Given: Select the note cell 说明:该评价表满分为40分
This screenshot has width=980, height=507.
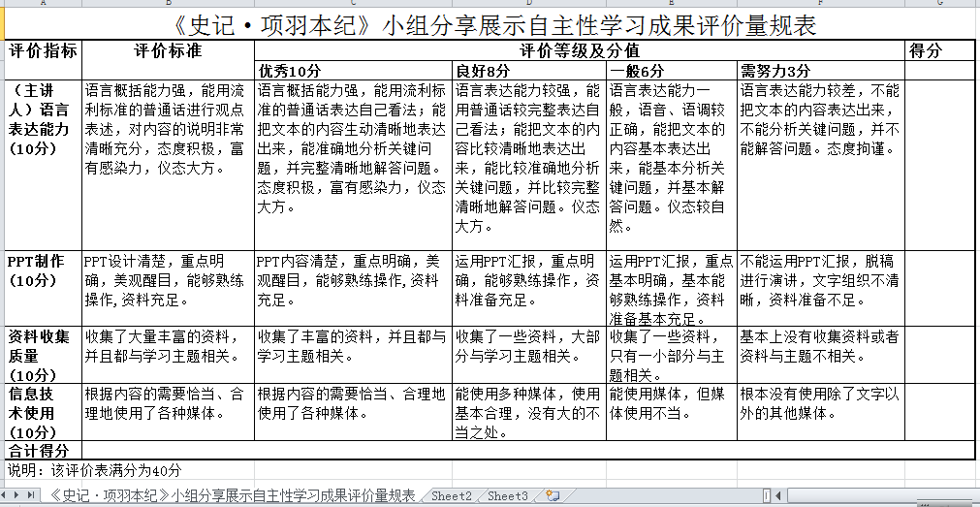Looking at the screenshot, I should pyautogui.click(x=94, y=470).
